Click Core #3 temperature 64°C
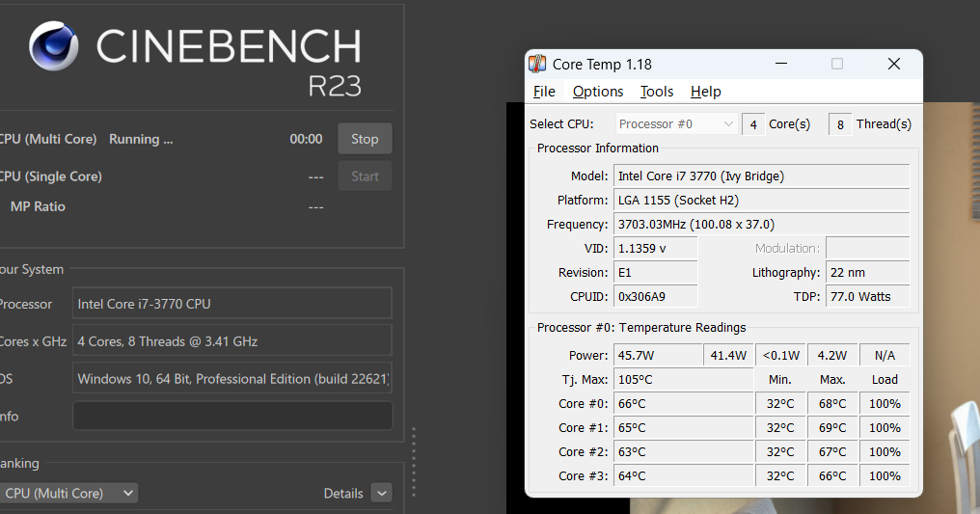This screenshot has width=980, height=514. pyautogui.click(x=684, y=475)
